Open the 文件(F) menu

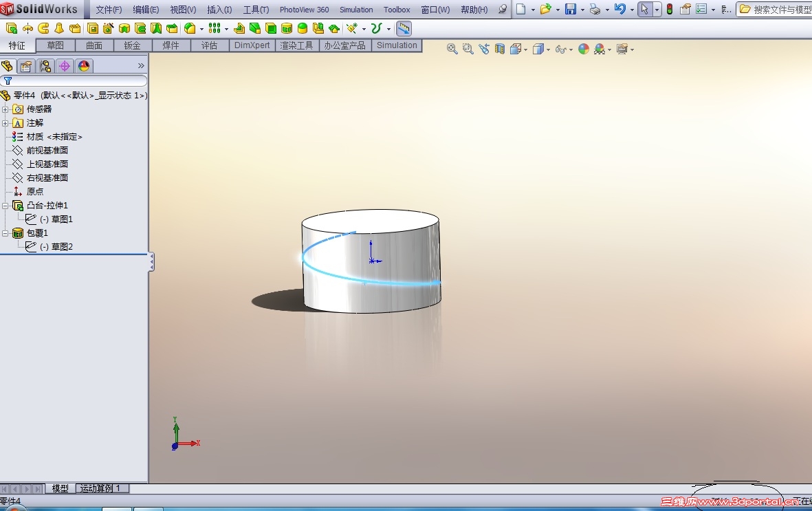pyautogui.click(x=109, y=10)
